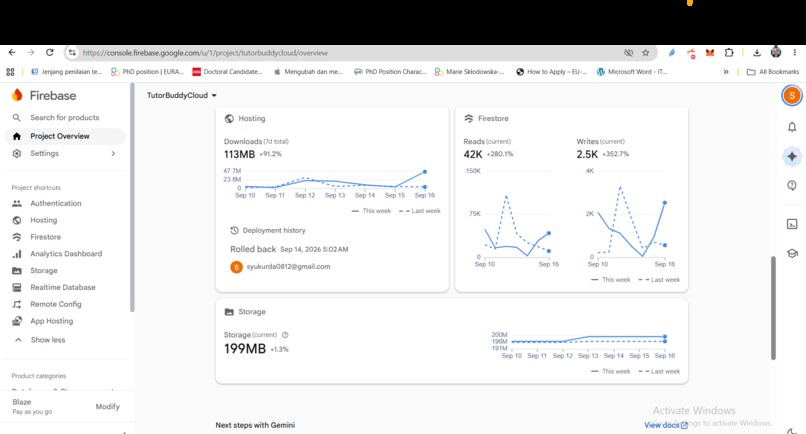Select Project Overview in sidebar
The height and width of the screenshot is (434, 806).
pyautogui.click(x=65, y=136)
